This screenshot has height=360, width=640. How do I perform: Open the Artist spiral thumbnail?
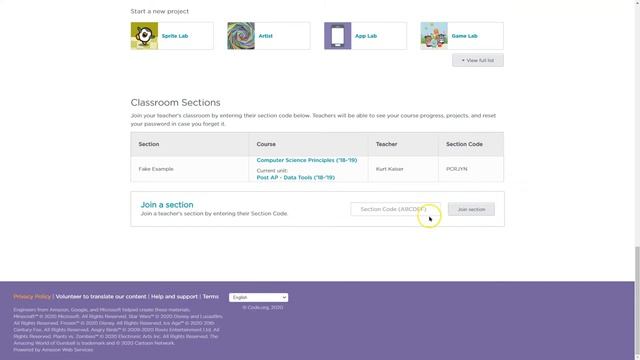241,36
